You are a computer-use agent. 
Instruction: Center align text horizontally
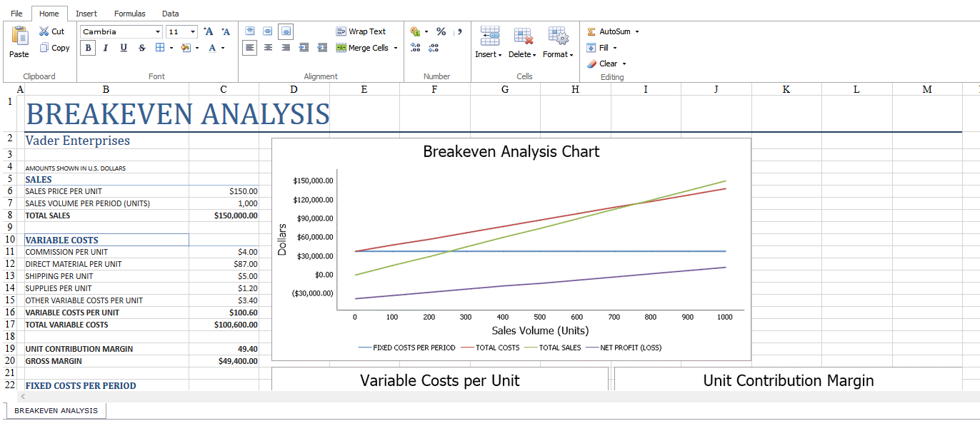pos(268,48)
